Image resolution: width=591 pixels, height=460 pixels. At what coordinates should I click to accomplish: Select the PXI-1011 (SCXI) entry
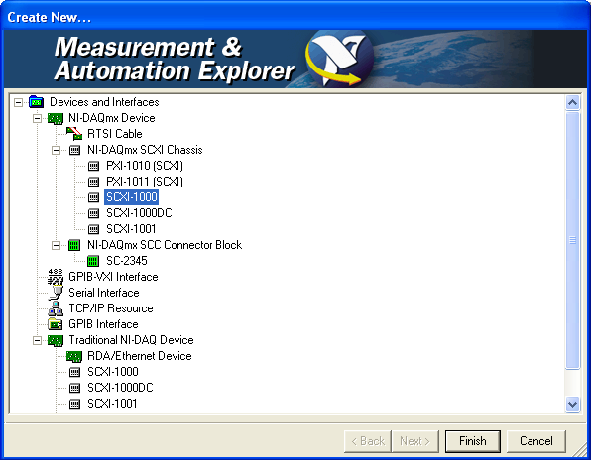coord(144,182)
